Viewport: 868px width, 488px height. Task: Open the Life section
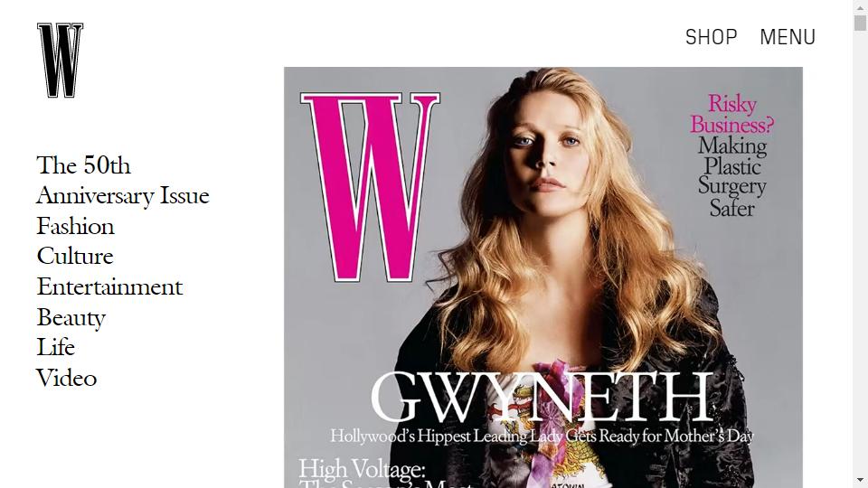coord(55,347)
